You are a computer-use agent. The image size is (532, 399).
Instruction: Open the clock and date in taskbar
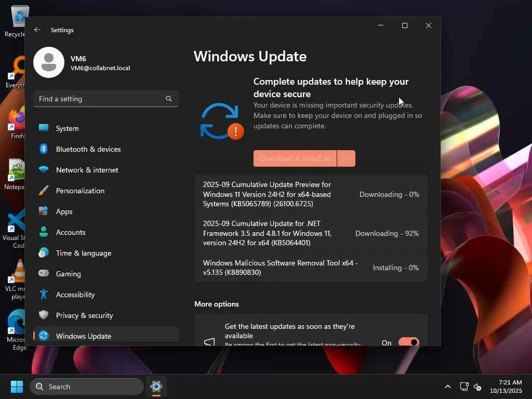[506, 387]
